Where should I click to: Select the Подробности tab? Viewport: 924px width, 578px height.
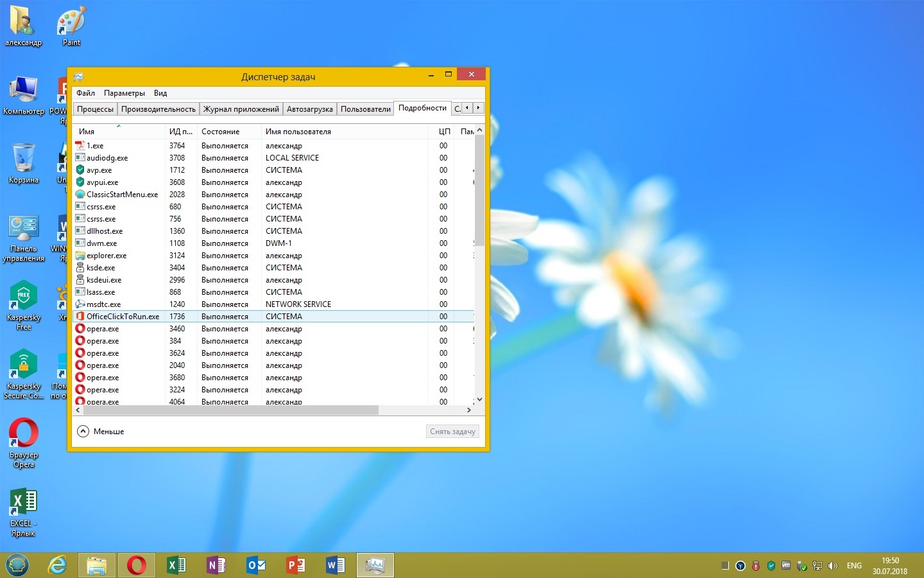(x=422, y=108)
